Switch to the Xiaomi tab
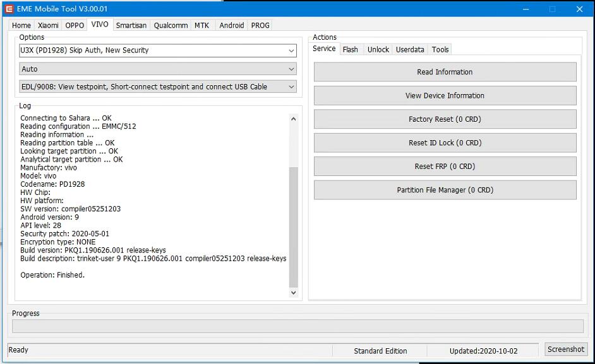Viewport: 595px width, 364px height. point(48,25)
